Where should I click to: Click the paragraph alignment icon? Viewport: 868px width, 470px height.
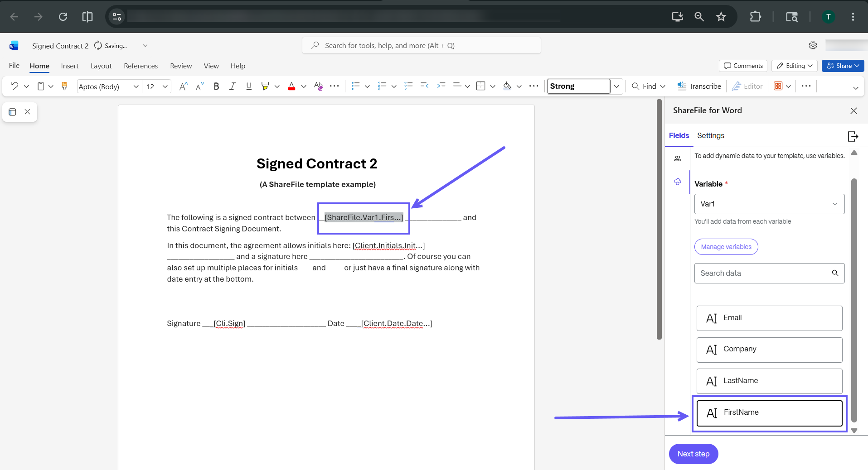(x=457, y=86)
